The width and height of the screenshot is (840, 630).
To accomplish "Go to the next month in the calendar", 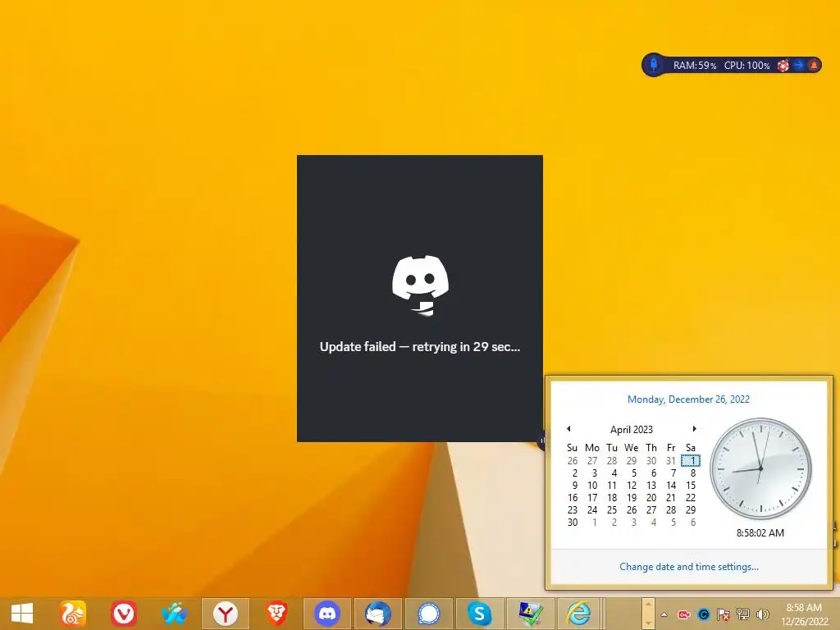I will 694,428.
